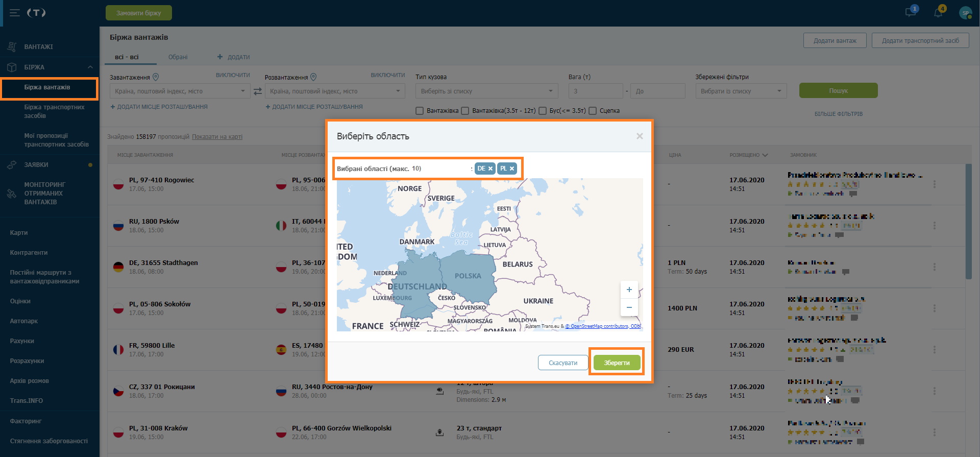Open the unloading place dropdown
Image resolution: width=980 pixels, height=457 pixels.
[x=335, y=91]
